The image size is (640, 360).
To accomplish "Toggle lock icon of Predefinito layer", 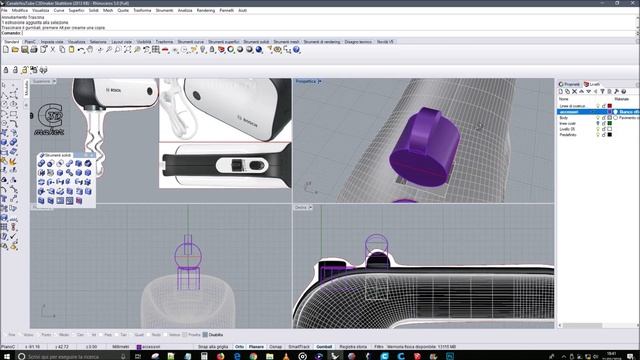I will 604,135.
